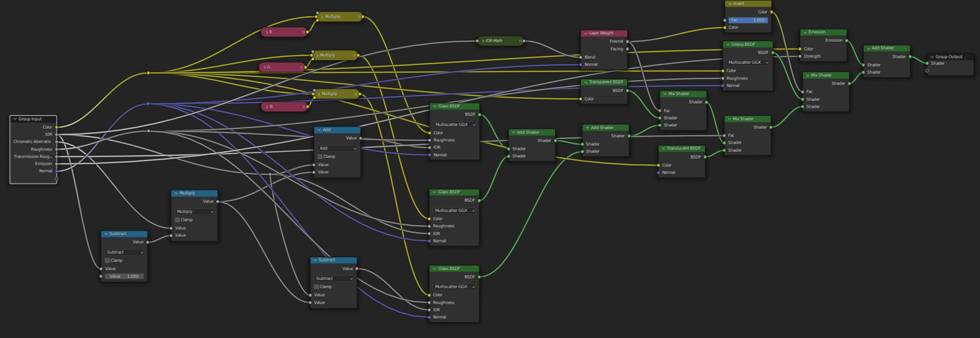Click the Normal output socket of Group Input
Viewport: 980px width, 338px height.
click(57, 171)
